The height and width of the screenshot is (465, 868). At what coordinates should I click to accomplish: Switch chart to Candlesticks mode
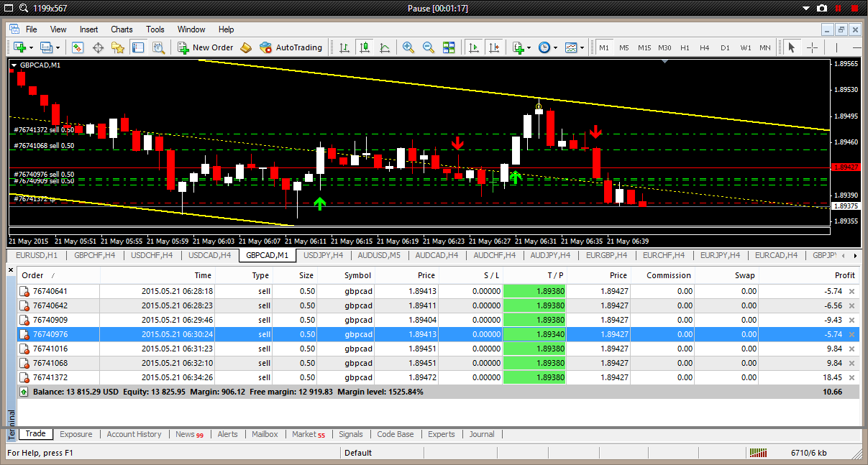[365, 47]
